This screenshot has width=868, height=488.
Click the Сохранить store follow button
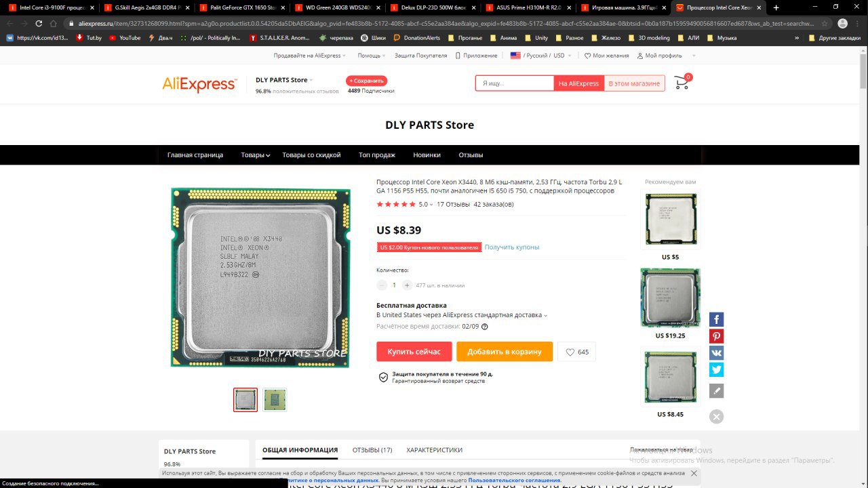[x=366, y=81]
